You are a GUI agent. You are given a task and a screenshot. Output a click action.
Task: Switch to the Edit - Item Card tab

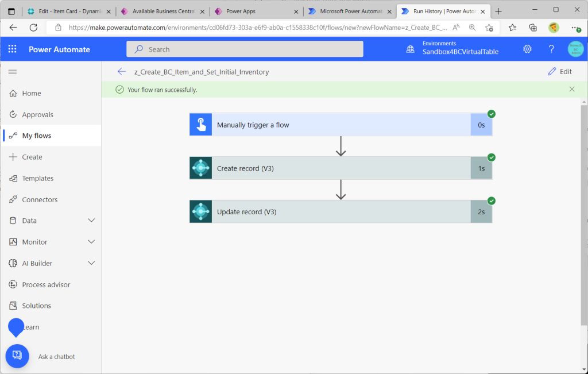69,11
